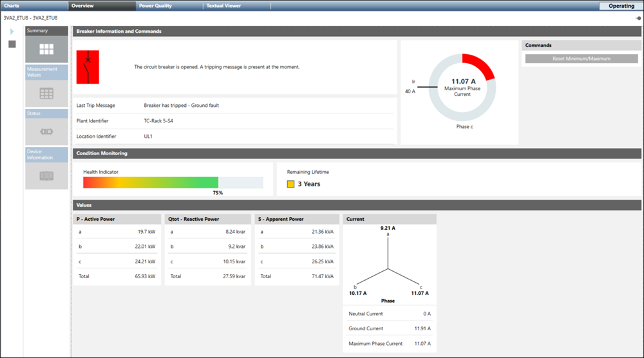Select the Overview tab
This screenshot has width=644, height=358.
82,6
